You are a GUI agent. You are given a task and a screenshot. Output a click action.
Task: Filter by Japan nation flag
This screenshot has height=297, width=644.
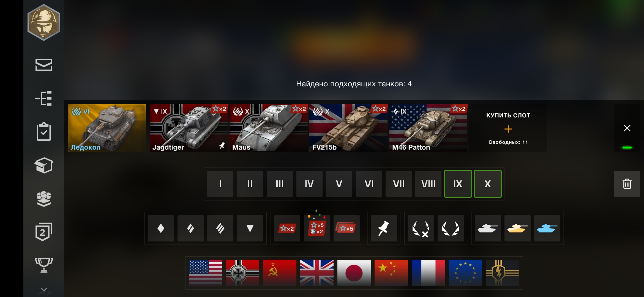pos(354,273)
